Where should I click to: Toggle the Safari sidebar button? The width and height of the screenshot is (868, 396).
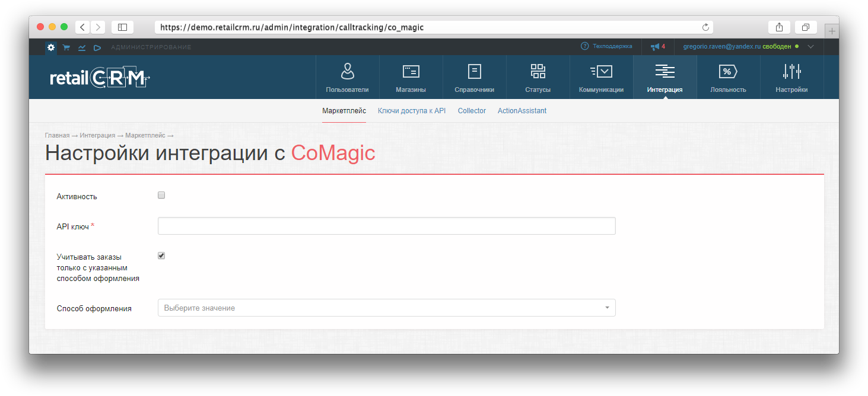pos(122,27)
